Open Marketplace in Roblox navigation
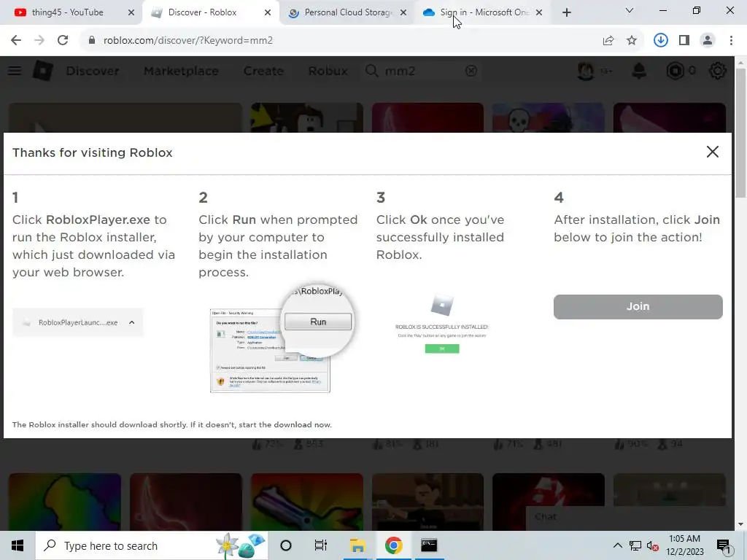 click(181, 71)
